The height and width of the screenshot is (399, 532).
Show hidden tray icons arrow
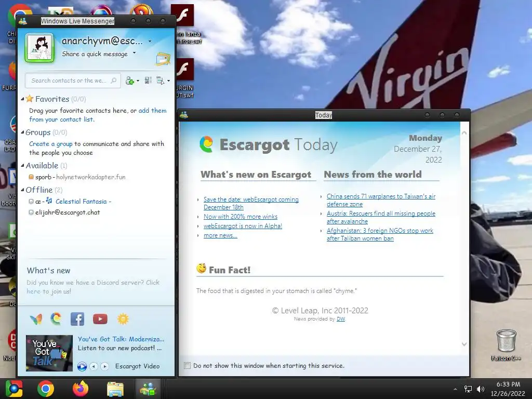click(x=455, y=389)
